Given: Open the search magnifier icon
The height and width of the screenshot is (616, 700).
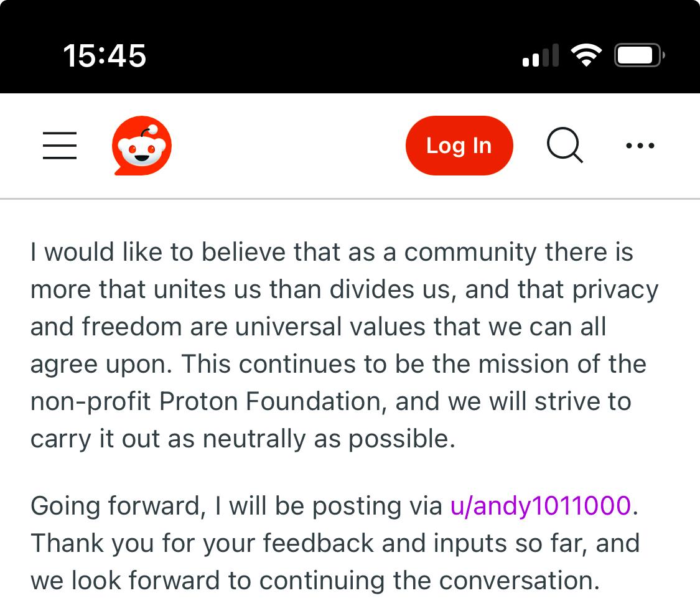Looking at the screenshot, I should [564, 146].
